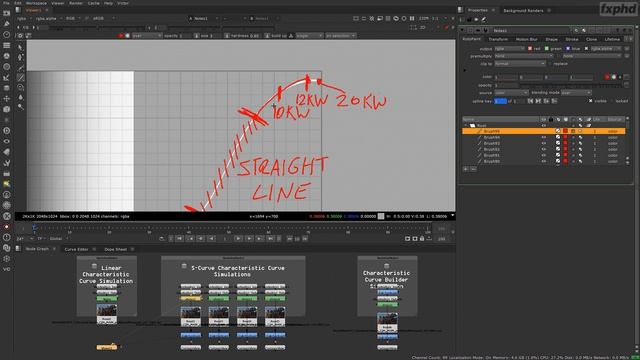This screenshot has height=360, width=640.
Task: Select the arrow selection tool in viewer
Action: (x=20, y=47)
